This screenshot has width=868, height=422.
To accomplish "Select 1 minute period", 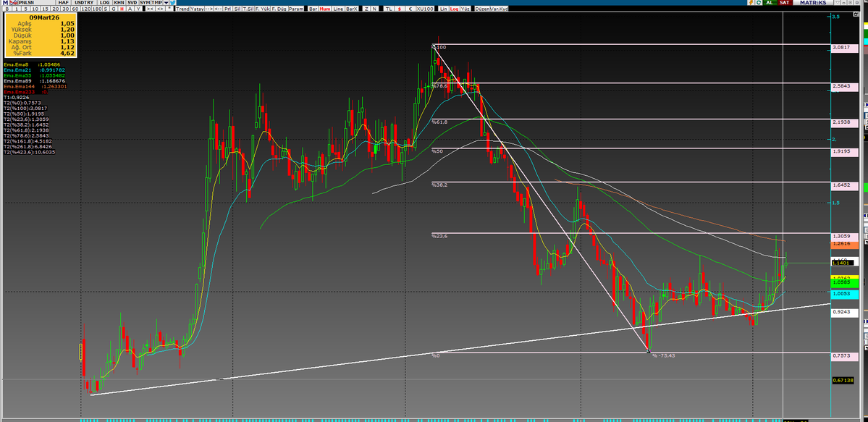I will point(17,9).
